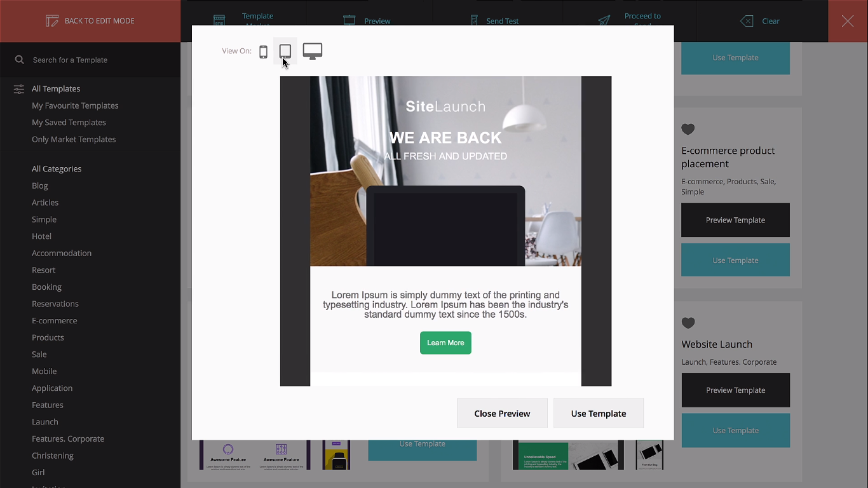This screenshot has width=868, height=488.
Task: Select the Blog category
Action: [40, 186]
